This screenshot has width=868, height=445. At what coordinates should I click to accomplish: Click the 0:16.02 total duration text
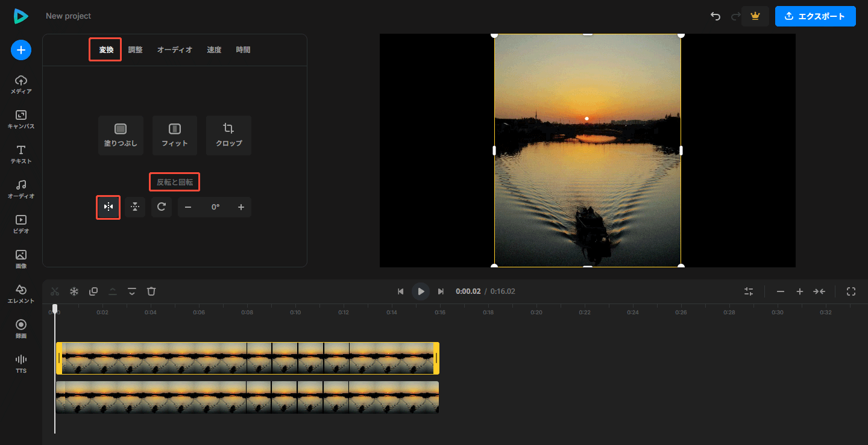point(503,291)
